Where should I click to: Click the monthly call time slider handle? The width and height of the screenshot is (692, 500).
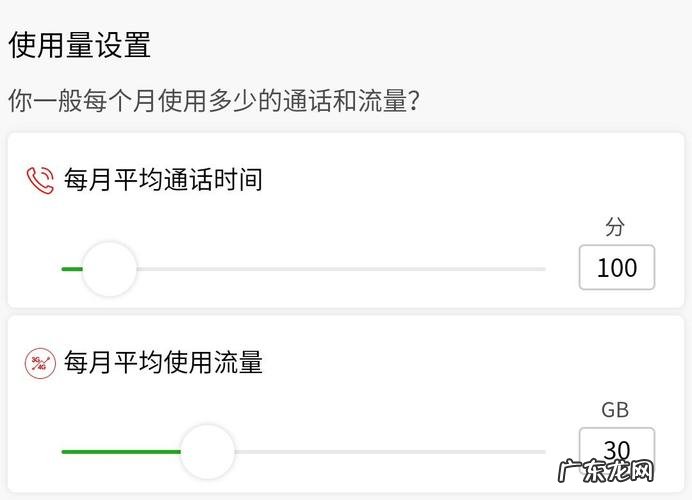[x=108, y=269]
